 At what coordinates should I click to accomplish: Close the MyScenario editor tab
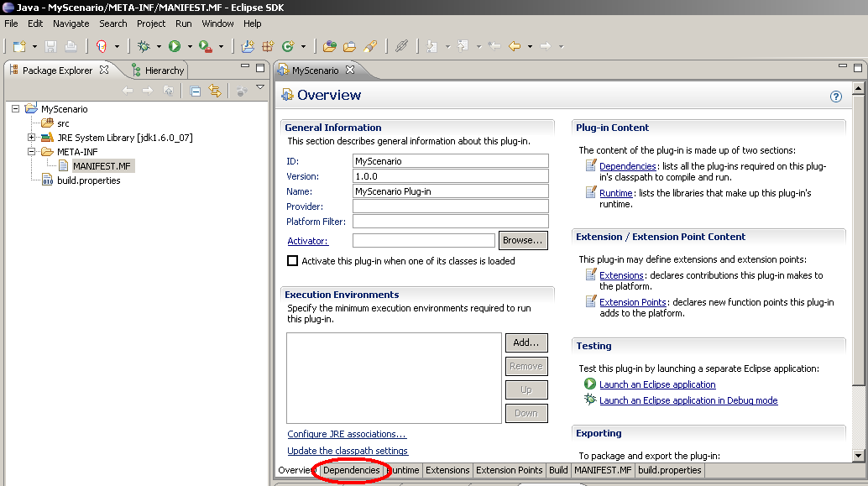[x=350, y=70]
